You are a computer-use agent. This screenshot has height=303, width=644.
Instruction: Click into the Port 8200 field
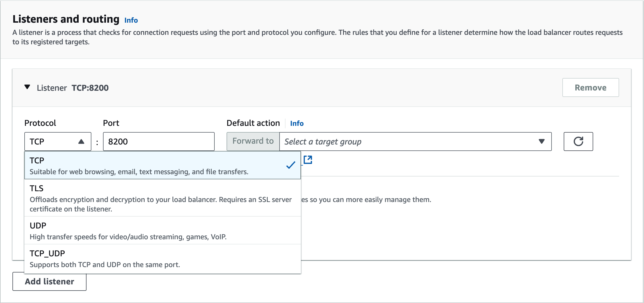click(x=158, y=142)
